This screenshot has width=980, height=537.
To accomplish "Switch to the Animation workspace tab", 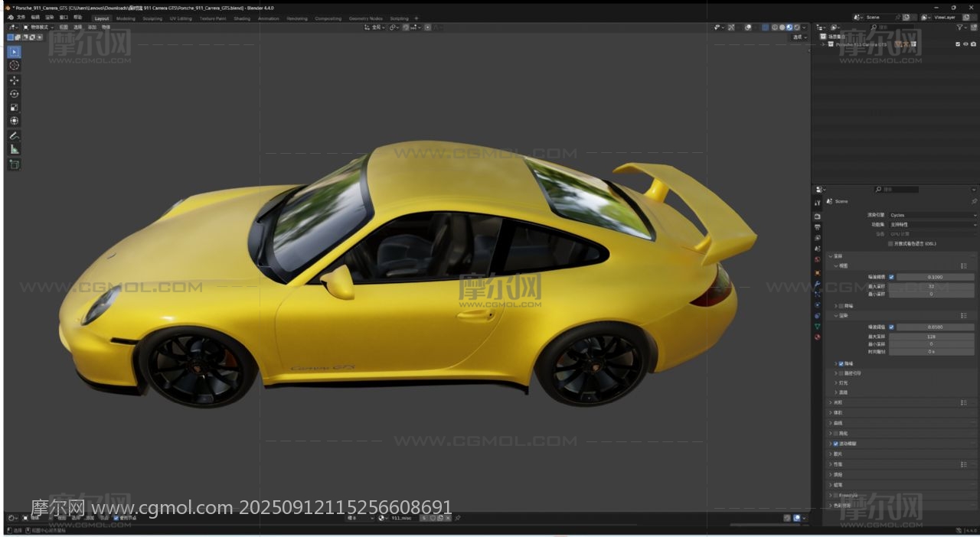I will 269,18.
